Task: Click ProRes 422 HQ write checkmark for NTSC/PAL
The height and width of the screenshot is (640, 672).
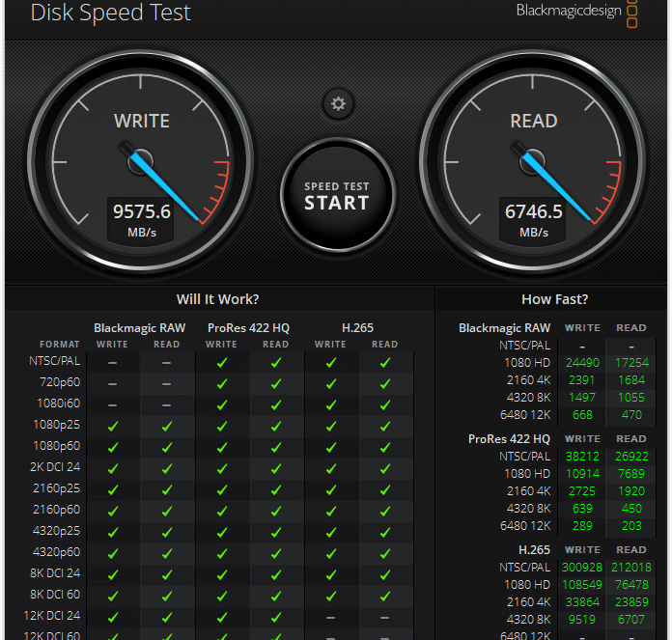Action: tap(221, 363)
